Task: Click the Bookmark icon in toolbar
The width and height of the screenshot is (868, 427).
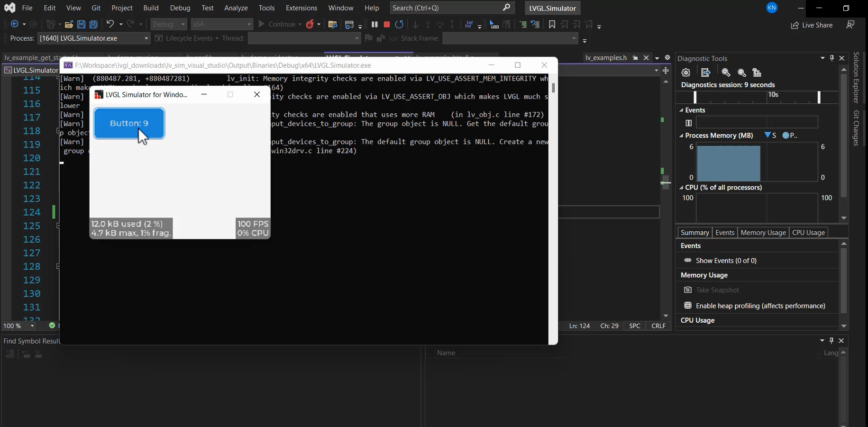Action: click(x=552, y=24)
